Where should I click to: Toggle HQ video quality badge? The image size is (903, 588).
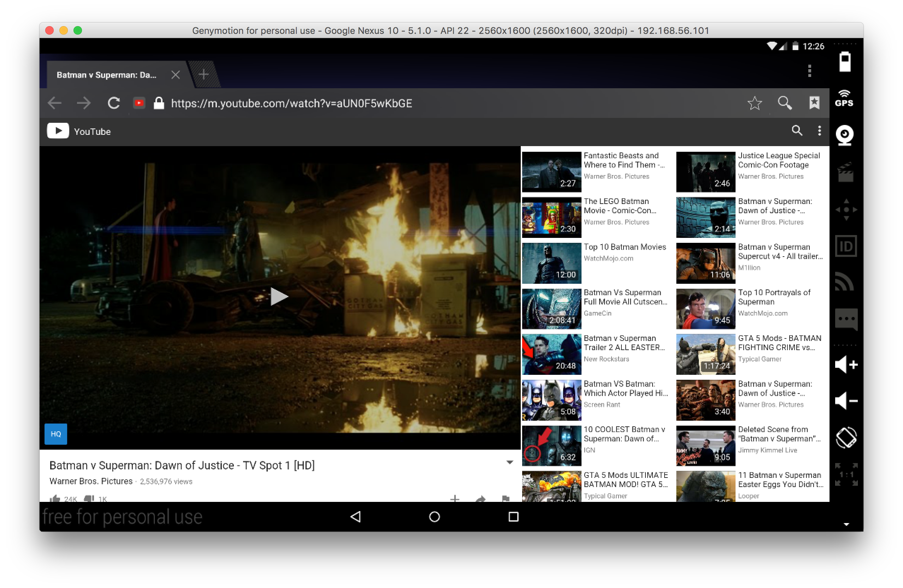click(x=56, y=434)
